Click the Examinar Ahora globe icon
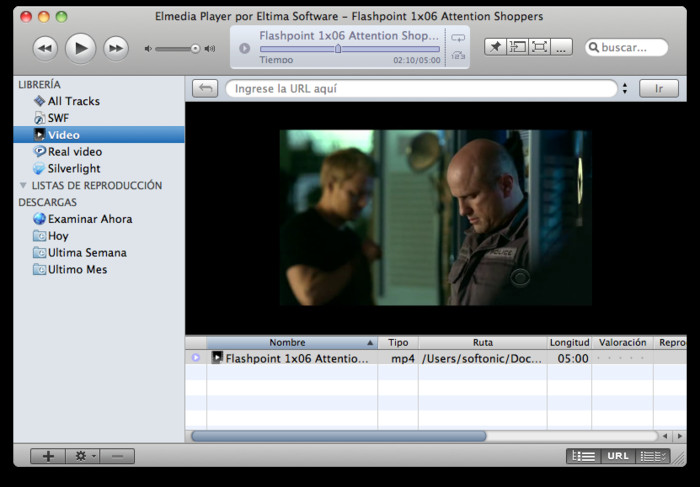This screenshot has width=700, height=487. (x=39, y=219)
